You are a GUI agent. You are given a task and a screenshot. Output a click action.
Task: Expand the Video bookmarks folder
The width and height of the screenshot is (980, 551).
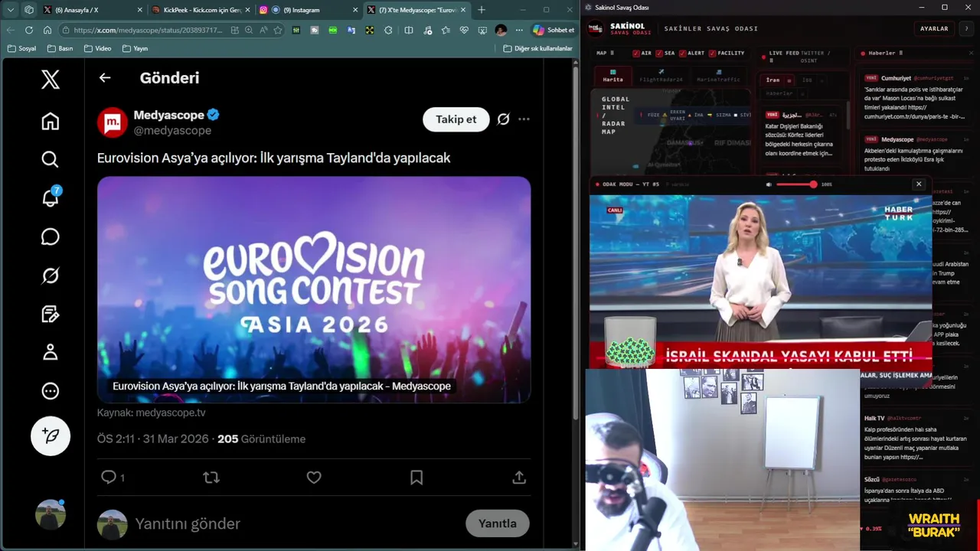pos(97,48)
